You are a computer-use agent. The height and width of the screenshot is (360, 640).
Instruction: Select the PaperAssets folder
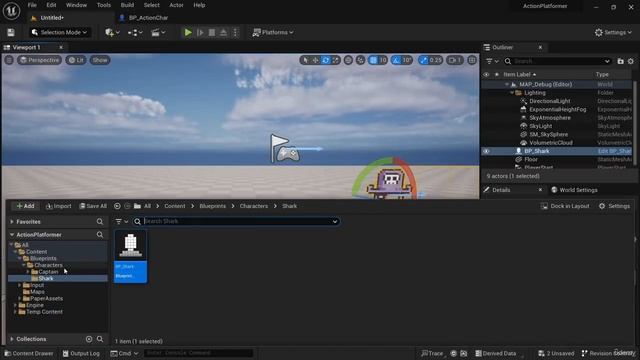click(46, 298)
